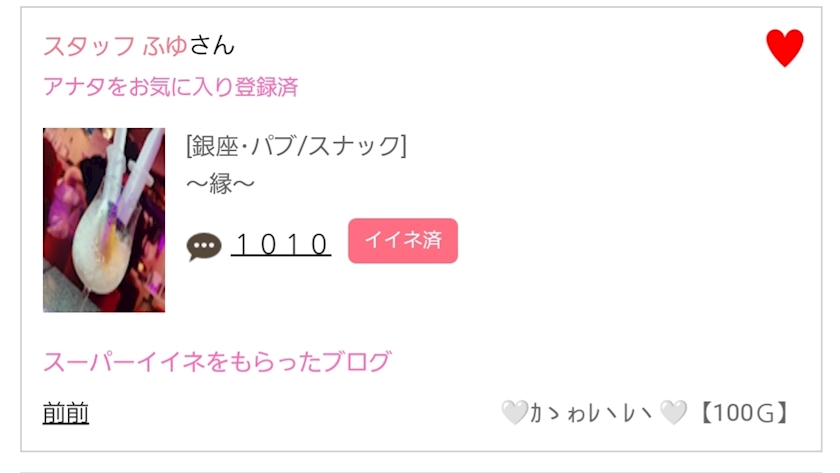Click the さん suffix after the name
The height and width of the screenshot is (473, 840).
212,46
